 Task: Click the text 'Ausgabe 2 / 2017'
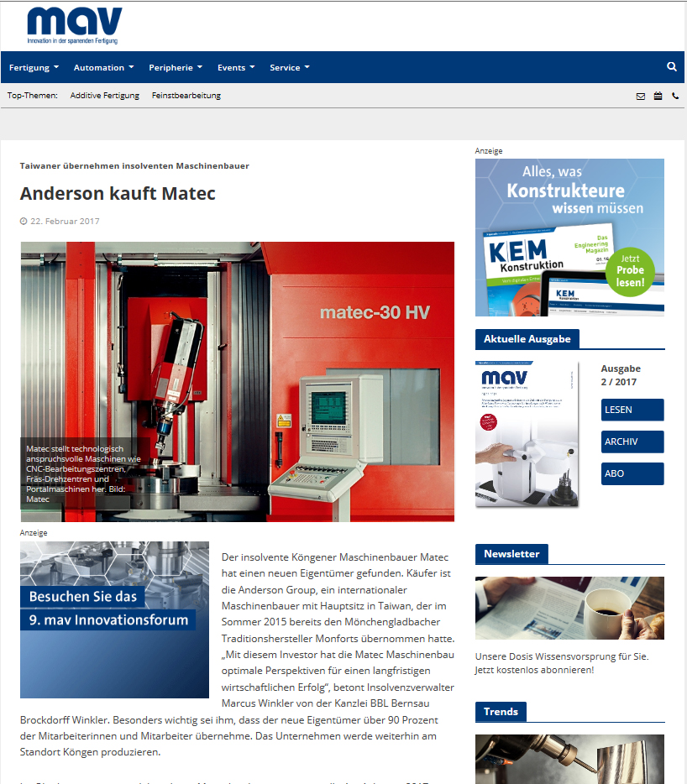(x=621, y=375)
